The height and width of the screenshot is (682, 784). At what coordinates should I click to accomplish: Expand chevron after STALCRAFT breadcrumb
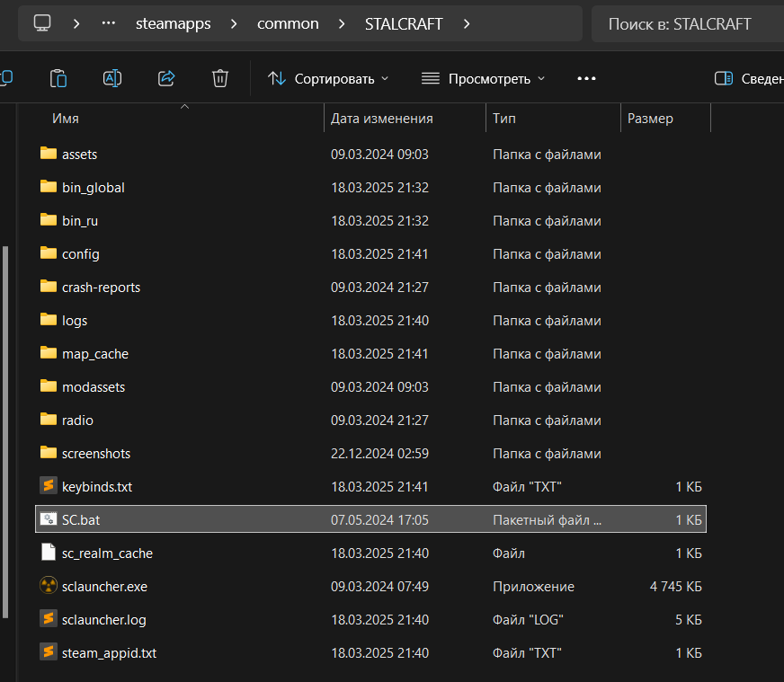click(467, 23)
